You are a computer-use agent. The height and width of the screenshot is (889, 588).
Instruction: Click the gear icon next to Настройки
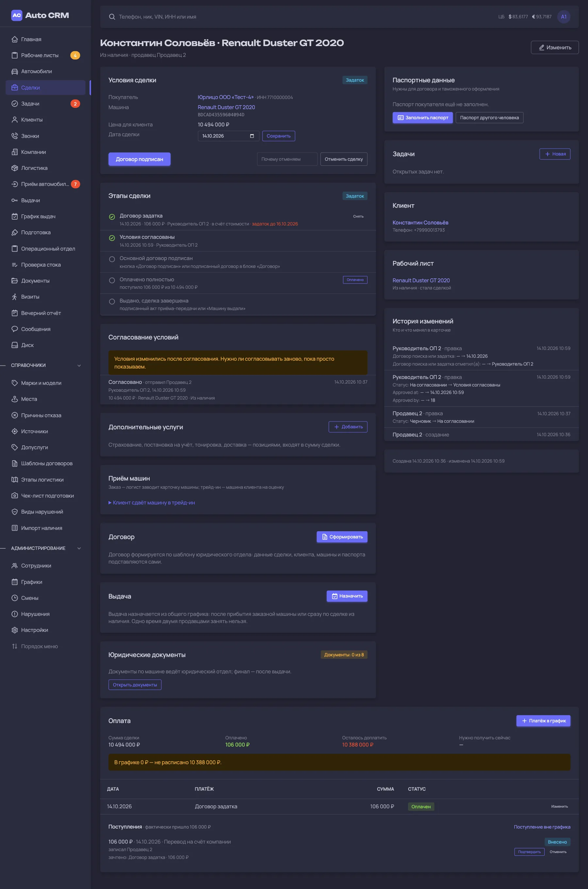[15, 630]
